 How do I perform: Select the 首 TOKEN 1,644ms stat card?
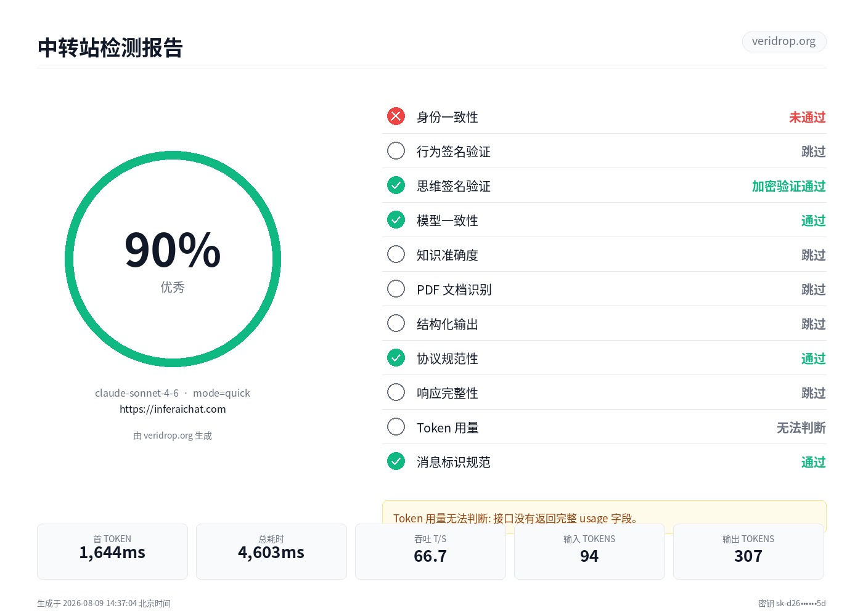112,551
